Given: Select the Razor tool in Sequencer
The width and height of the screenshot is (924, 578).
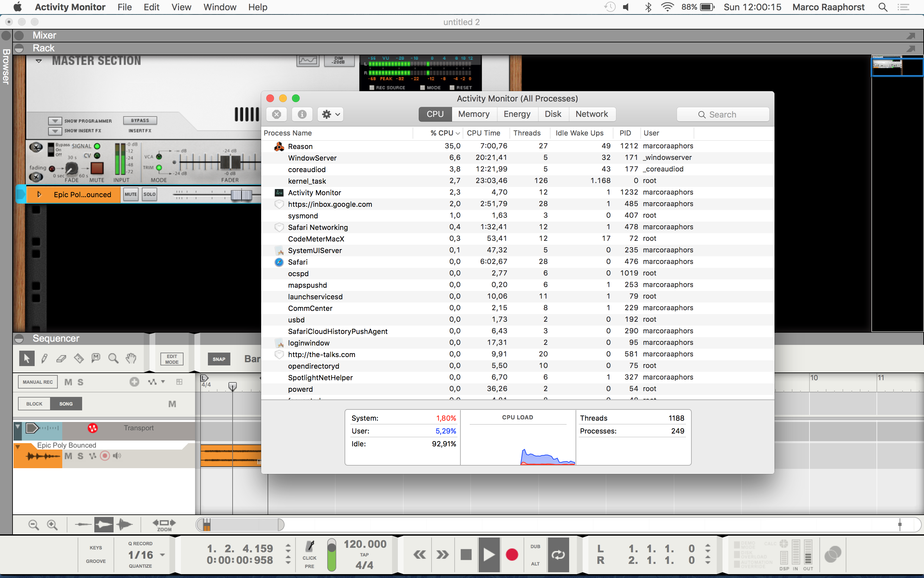Looking at the screenshot, I should [79, 358].
